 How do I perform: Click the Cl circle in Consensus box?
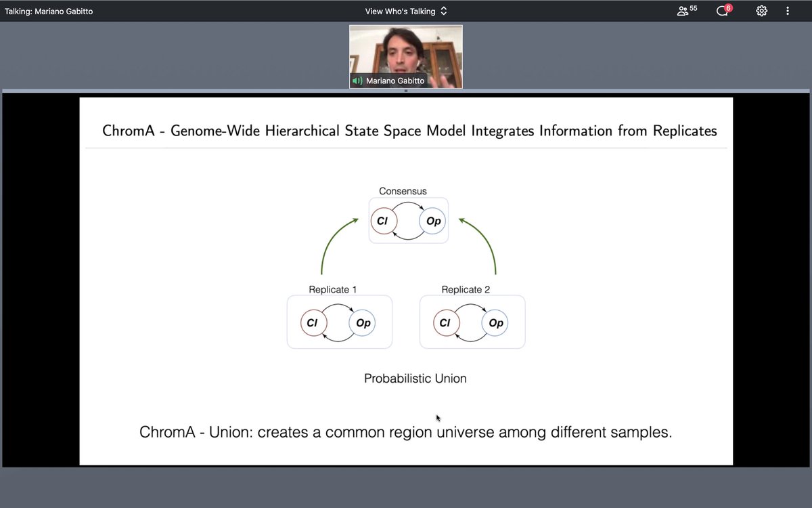click(384, 221)
